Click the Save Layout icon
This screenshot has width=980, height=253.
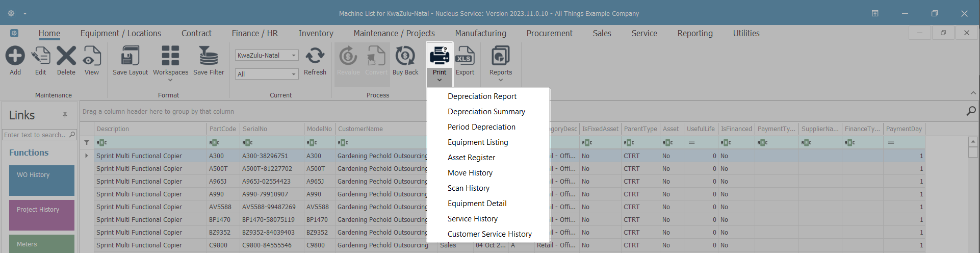tap(130, 56)
